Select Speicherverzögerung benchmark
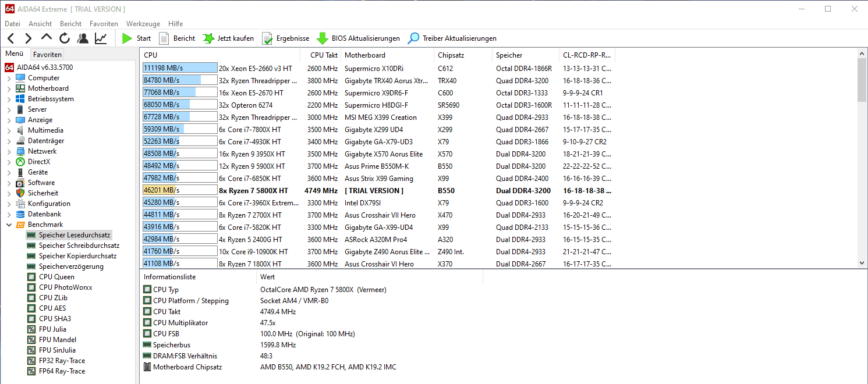868x384 pixels. point(71,266)
